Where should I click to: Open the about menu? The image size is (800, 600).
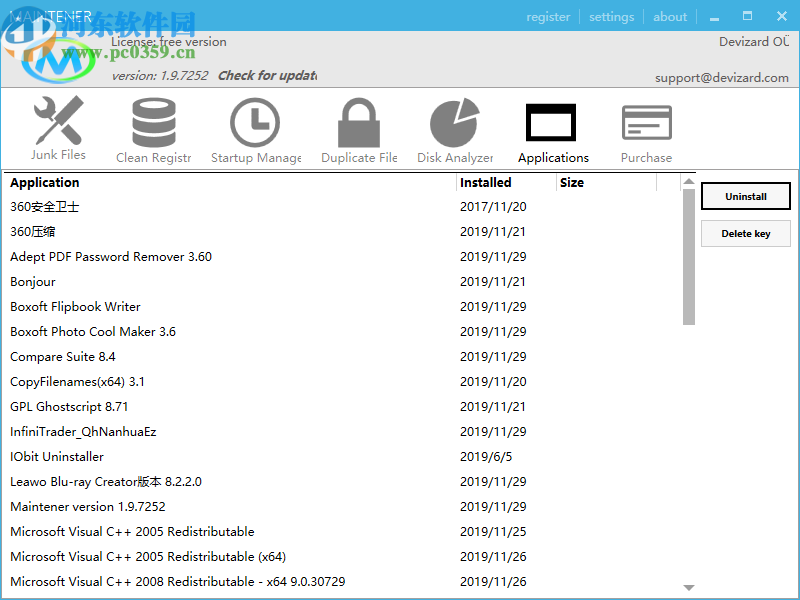(670, 17)
